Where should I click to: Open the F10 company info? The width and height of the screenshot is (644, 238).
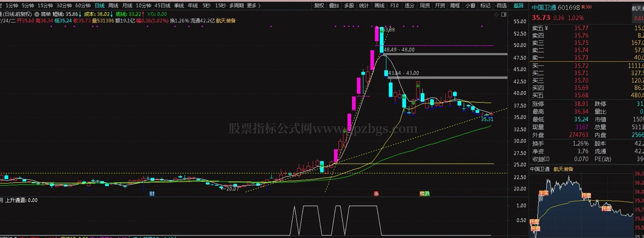(x=394, y=6)
